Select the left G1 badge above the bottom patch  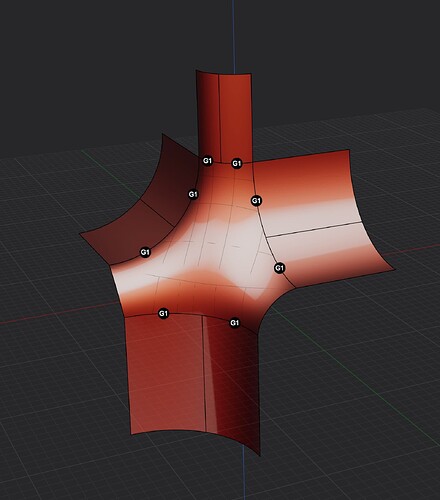pos(163,313)
